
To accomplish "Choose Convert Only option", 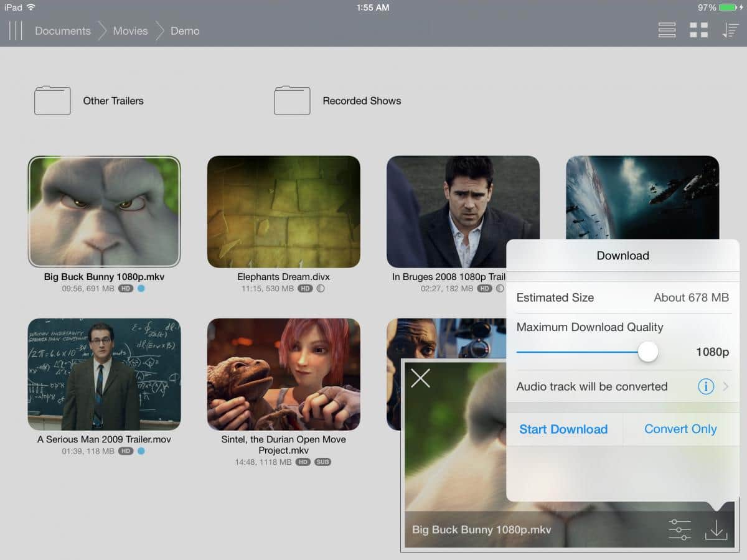I will click(x=680, y=429).
